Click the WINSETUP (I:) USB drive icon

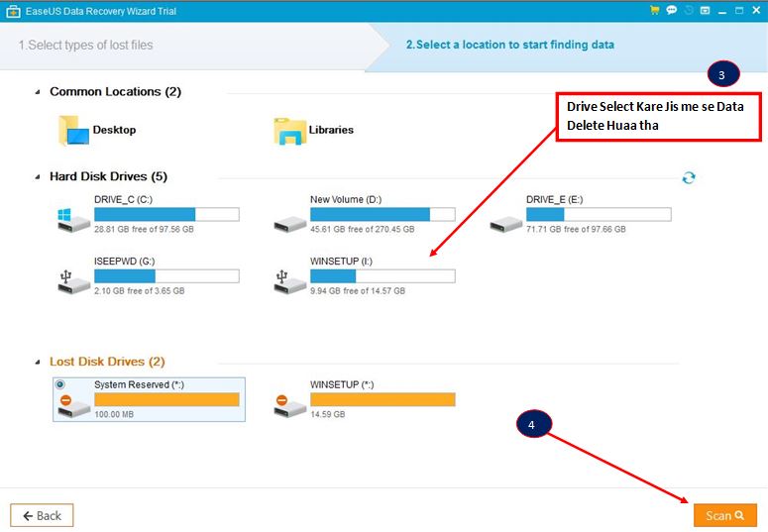coord(290,281)
